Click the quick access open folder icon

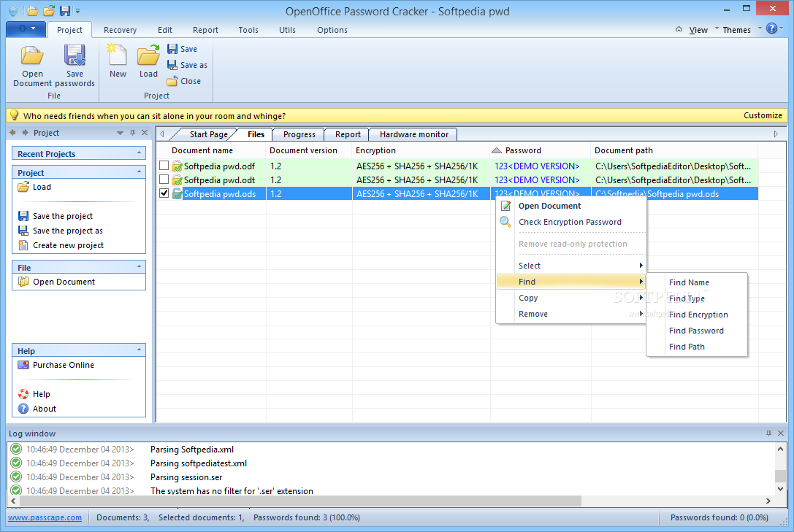coord(32,11)
